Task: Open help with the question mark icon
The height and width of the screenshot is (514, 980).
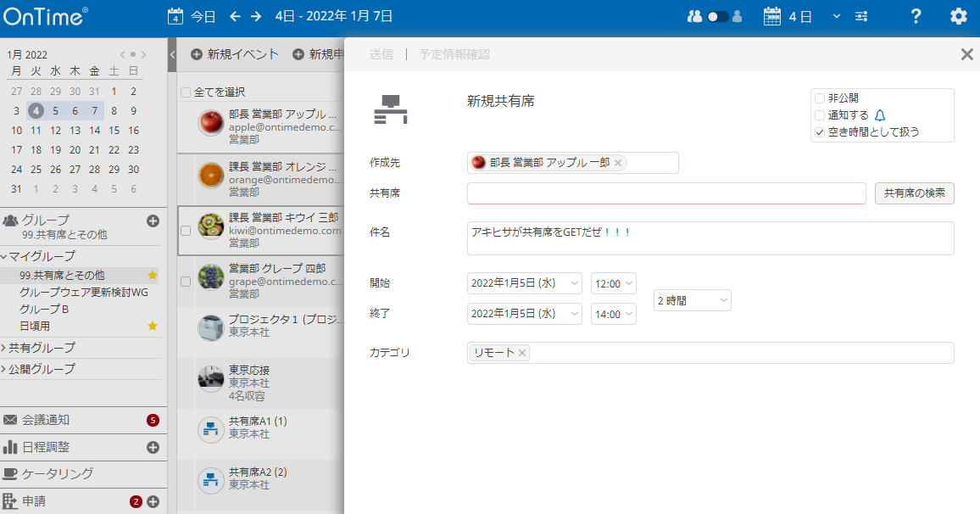Action: point(916,16)
